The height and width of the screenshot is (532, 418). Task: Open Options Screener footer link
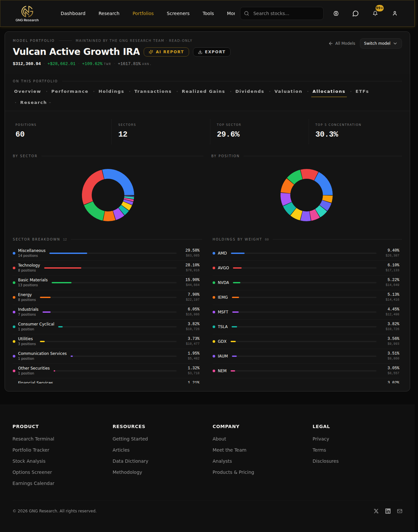(x=32, y=472)
